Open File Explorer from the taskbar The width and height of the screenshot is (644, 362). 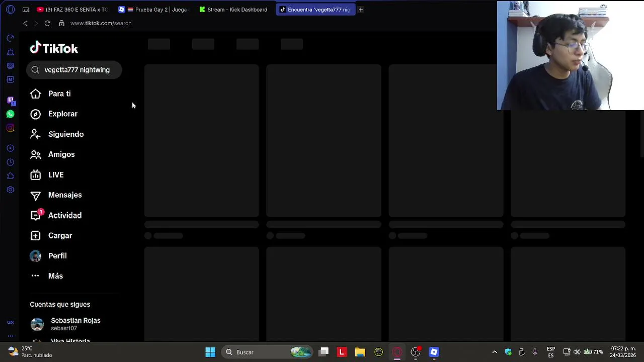[360, 352]
